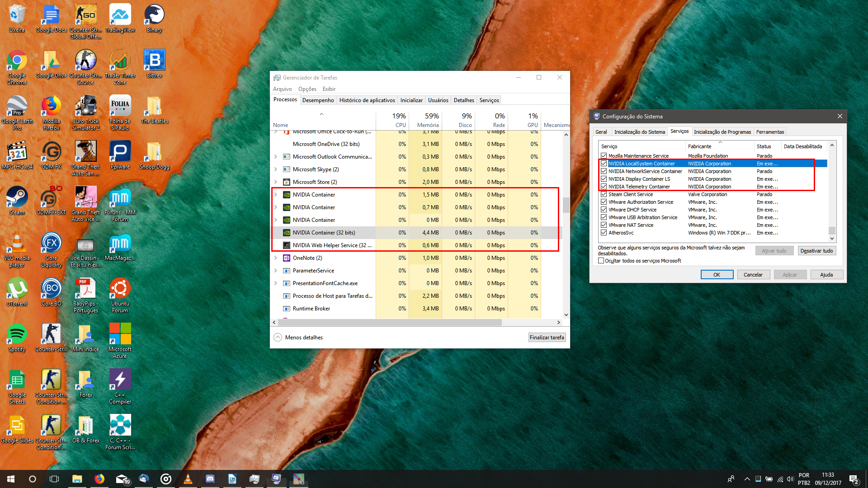Select NVIDIA Web Helper Service process row
This screenshot has height=488, width=868.
[416, 245]
